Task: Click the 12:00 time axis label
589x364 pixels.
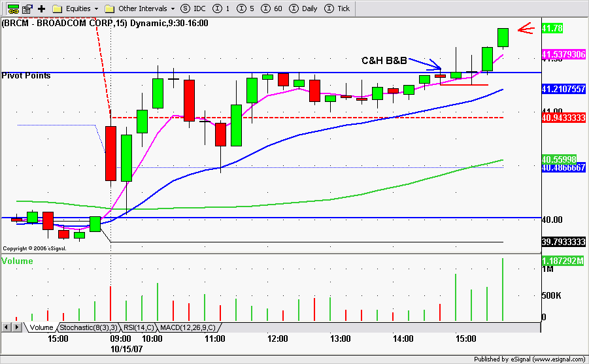Action: click(x=278, y=339)
